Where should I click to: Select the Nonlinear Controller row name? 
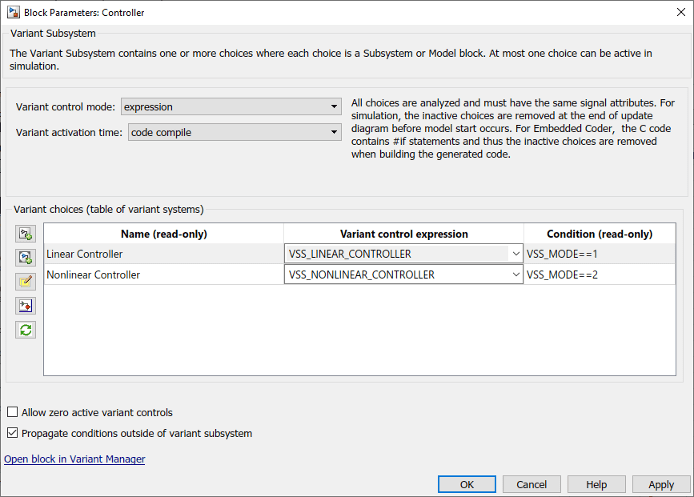[93, 274]
